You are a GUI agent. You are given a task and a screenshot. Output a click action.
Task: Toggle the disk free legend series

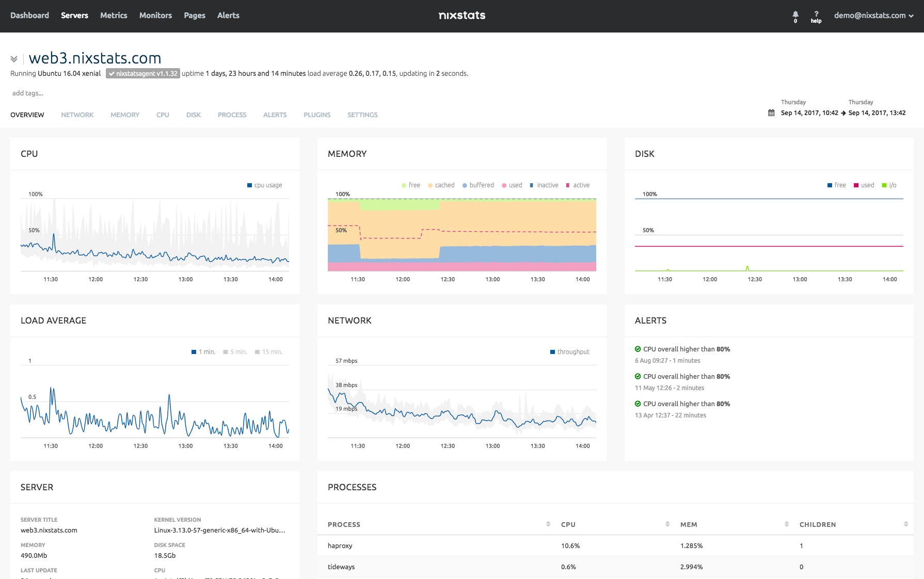[837, 185]
